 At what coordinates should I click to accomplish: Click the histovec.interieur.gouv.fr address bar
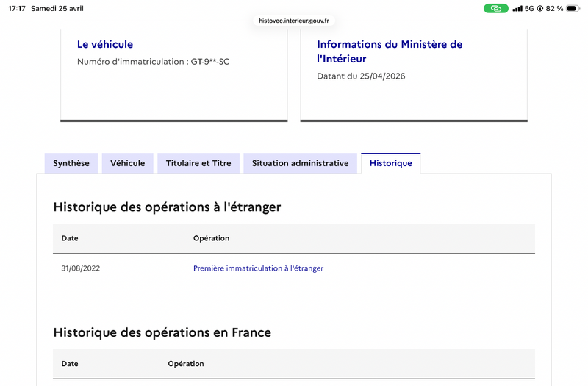294,21
